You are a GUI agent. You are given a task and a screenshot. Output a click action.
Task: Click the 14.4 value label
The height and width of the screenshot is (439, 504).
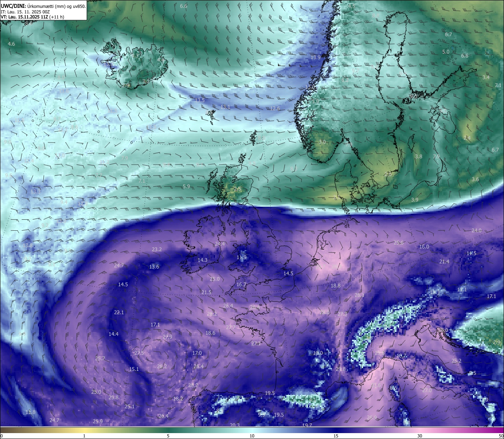point(113,334)
